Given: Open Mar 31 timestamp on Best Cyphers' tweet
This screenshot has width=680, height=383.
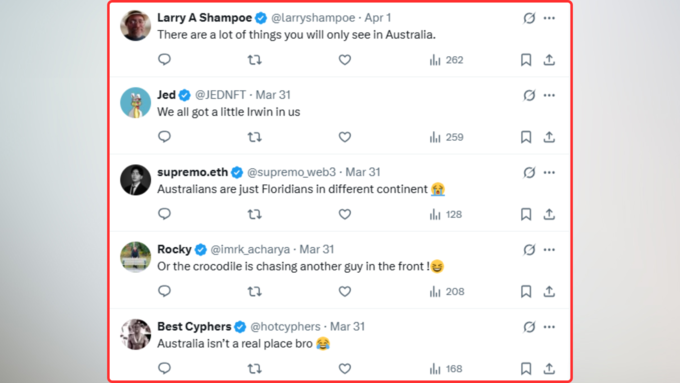Looking at the screenshot, I should click(x=347, y=327).
